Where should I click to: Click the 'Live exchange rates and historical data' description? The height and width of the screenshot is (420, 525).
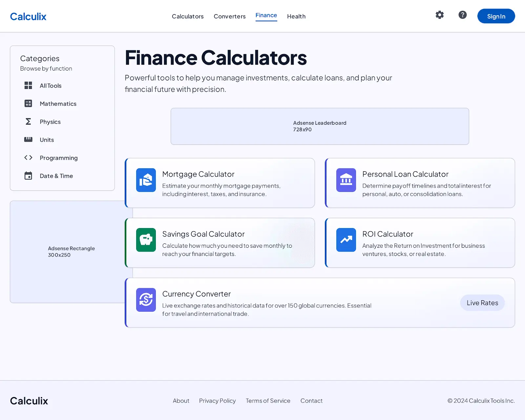pos(267,310)
